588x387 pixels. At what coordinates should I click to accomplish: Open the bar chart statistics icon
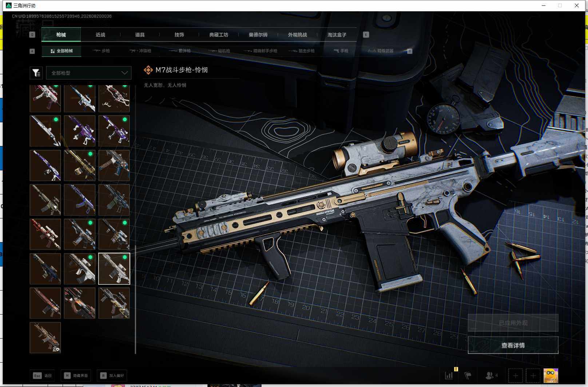(x=449, y=375)
